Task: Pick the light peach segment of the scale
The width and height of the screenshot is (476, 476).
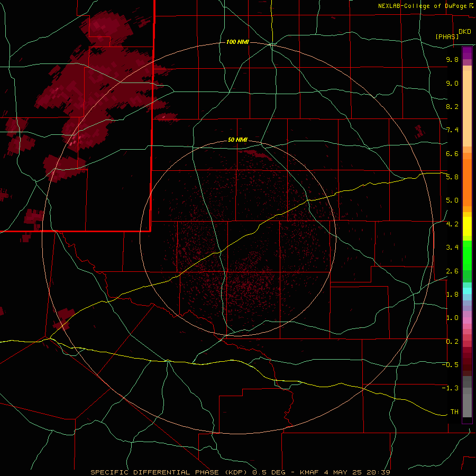Action: tap(467, 108)
